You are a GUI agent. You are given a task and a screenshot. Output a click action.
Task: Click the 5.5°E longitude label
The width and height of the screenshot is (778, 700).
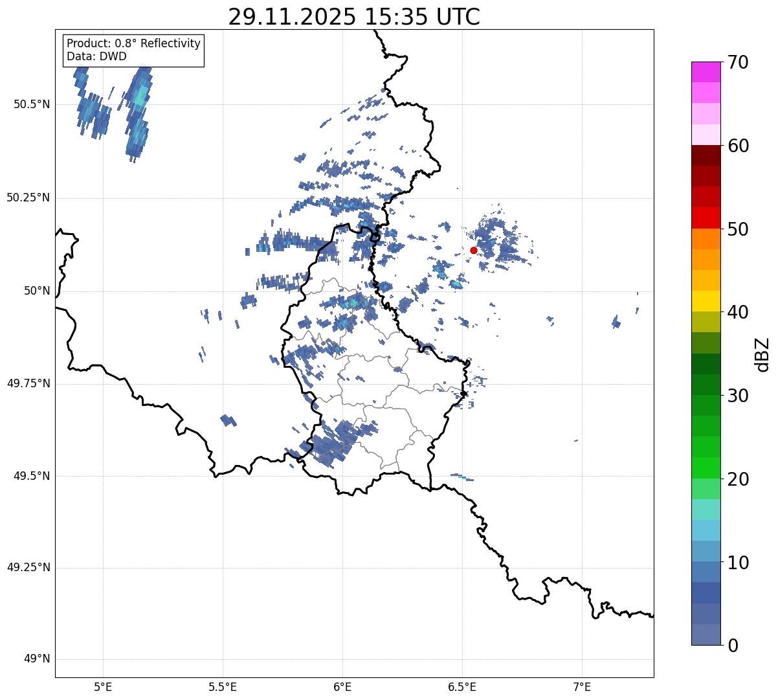(x=223, y=687)
